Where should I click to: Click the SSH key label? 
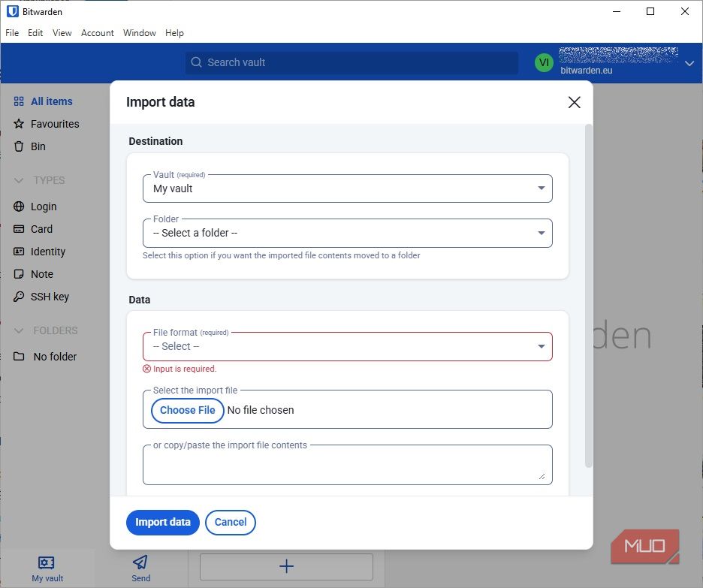click(x=50, y=297)
